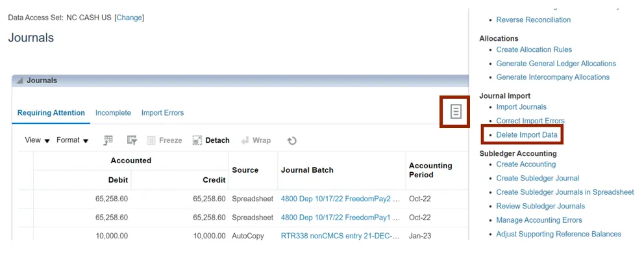The height and width of the screenshot is (254, 644).
Task: Open Generate General Ledger Allocations
Action: (556, 63)
